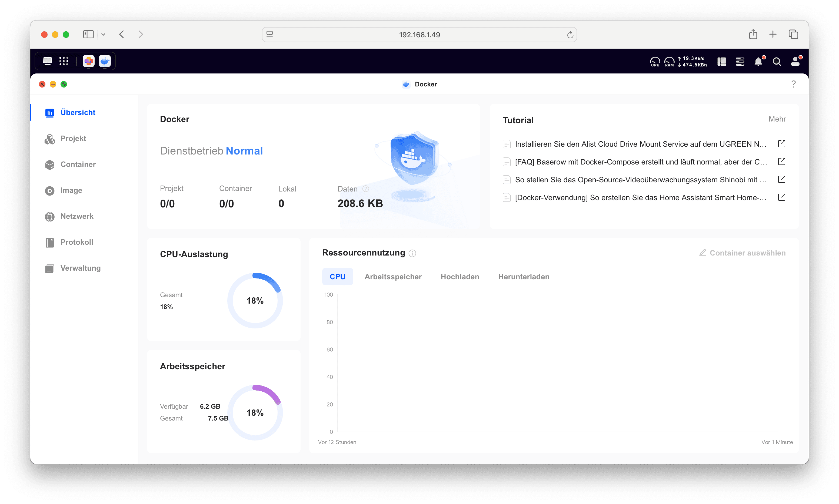Screen dimensions: 839x504
Task: Open the notifications bell in top bar
Action: (x=758, y=62)
